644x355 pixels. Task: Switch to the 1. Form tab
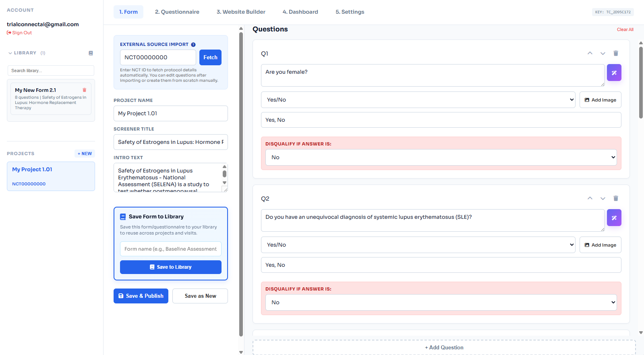coord(128,12)
